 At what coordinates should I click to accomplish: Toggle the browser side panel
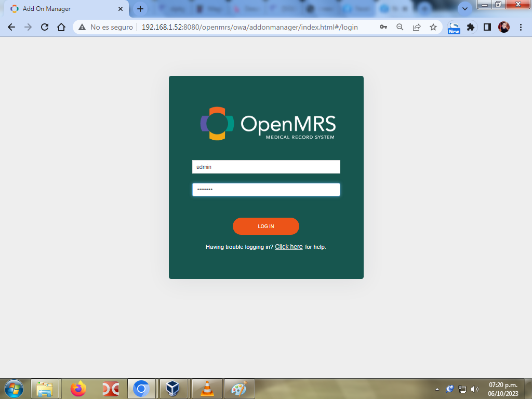[x=487, y=27]
